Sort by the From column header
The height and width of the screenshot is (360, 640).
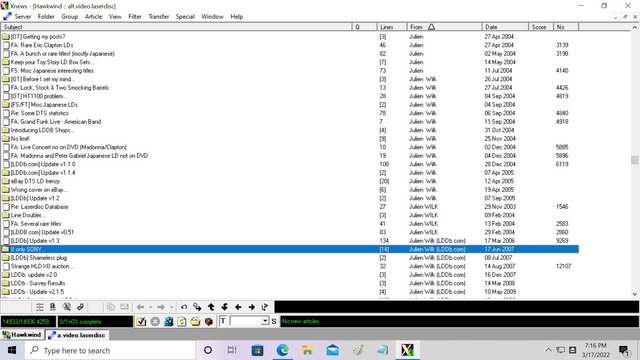(x=444, y=27)
